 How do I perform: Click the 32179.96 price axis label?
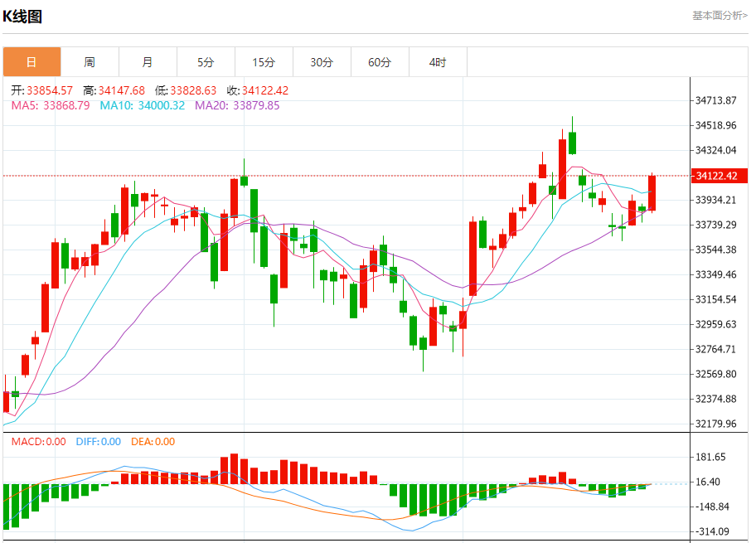tap(715, 424)
